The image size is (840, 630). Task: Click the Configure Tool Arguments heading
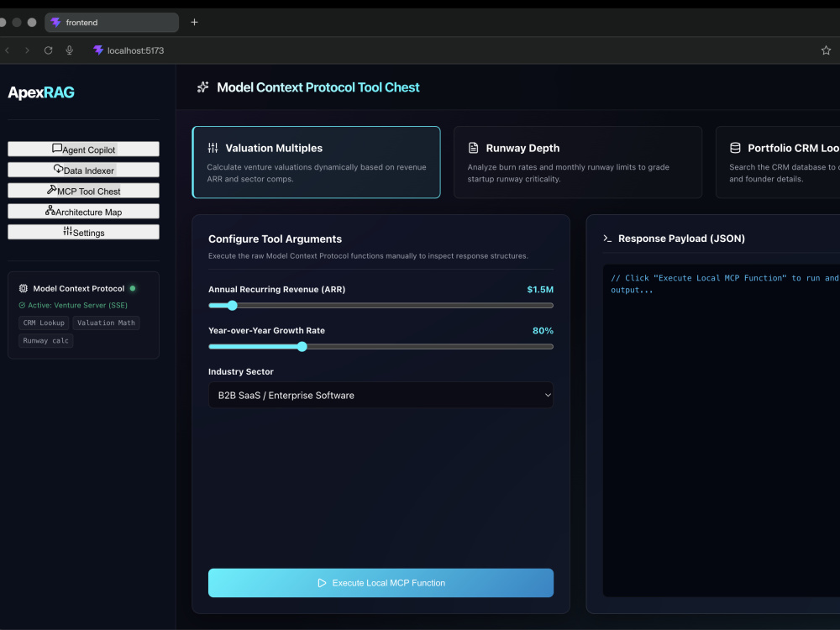pos(275,239)
